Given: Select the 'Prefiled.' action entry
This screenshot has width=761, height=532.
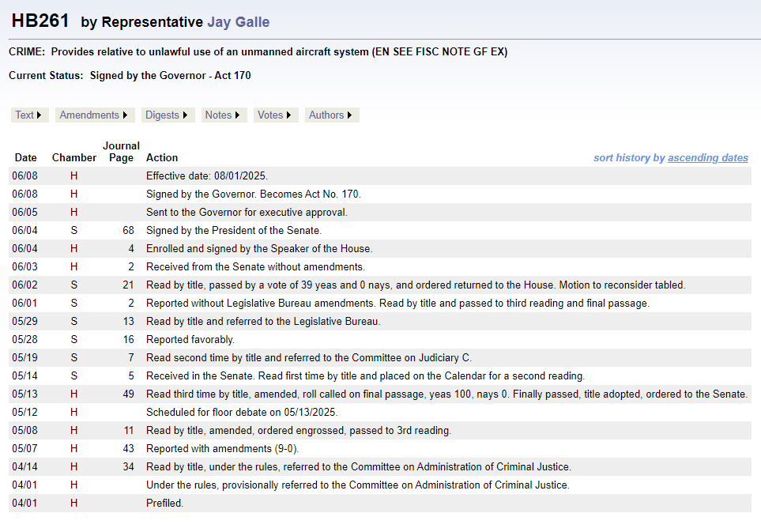Looking at the screenshot, I should point(164,504).
